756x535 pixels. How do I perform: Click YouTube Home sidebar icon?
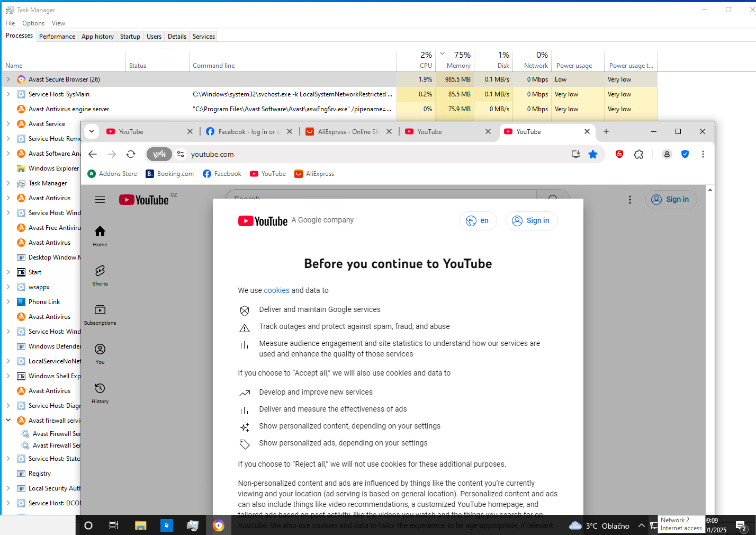(x=100, y=236)
